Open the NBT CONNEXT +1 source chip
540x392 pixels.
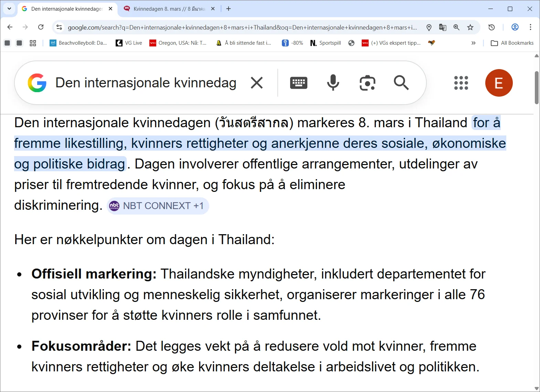click(x=158, y=206)
